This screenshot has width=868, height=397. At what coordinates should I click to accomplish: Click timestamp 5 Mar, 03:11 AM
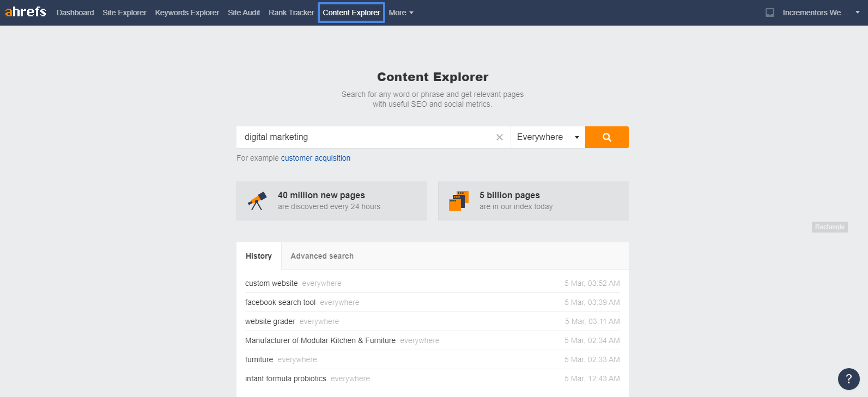coord(592,321)
